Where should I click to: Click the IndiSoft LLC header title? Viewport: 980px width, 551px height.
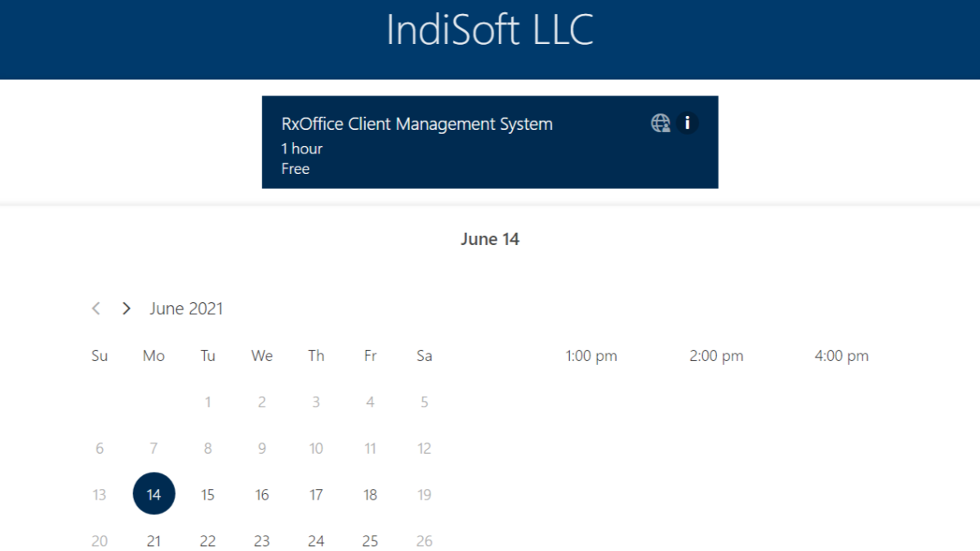489,31
